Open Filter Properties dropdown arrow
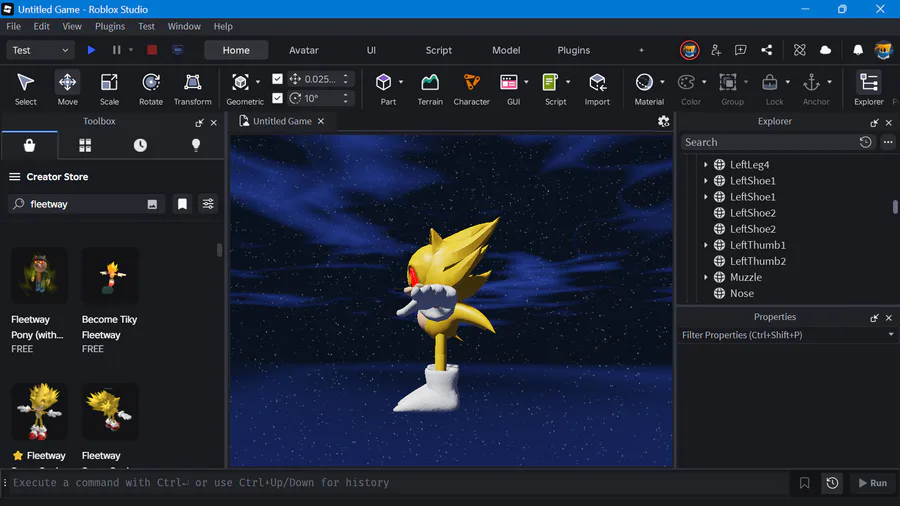The image size is (900, 506). pyautogui.click(x=891, y=334)
